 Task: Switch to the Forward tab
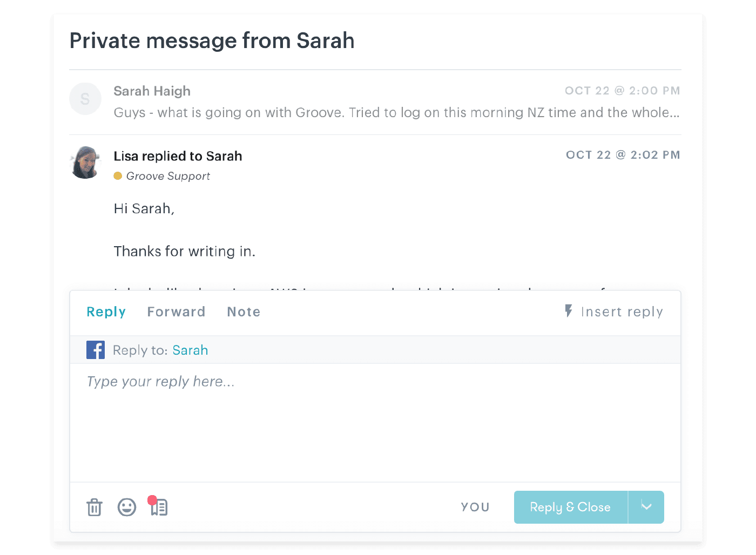point(176,312)
